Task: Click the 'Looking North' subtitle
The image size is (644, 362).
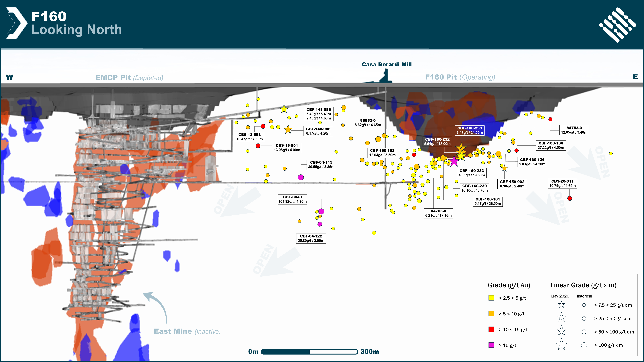Action: pos(77,30)
